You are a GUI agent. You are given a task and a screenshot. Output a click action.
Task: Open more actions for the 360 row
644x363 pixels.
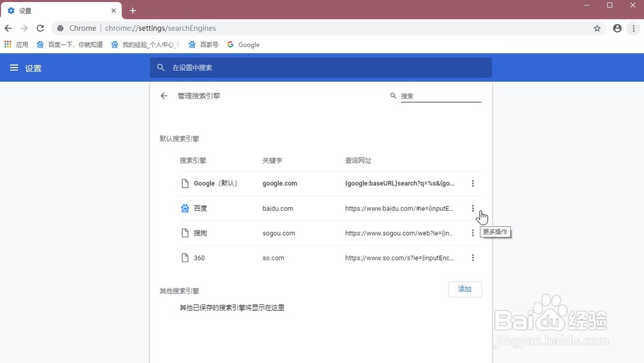coord(473,258)
